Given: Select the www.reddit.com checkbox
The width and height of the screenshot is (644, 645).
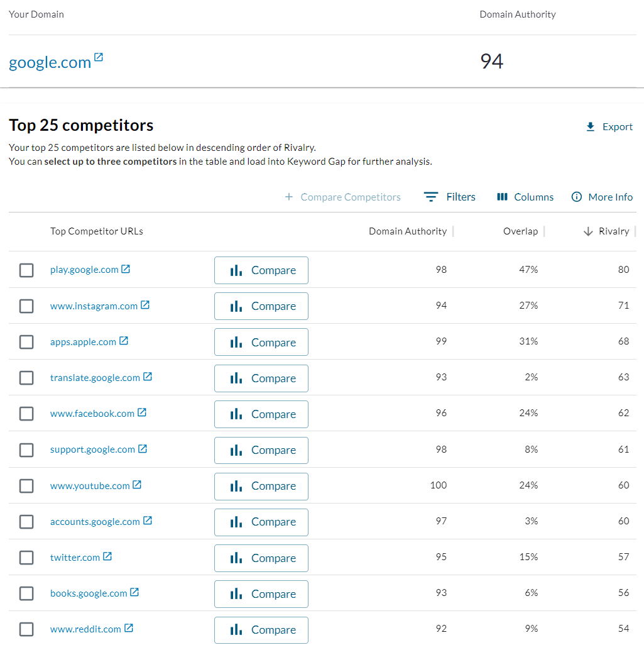Looking at the screenshot, I should pos(26,629).
